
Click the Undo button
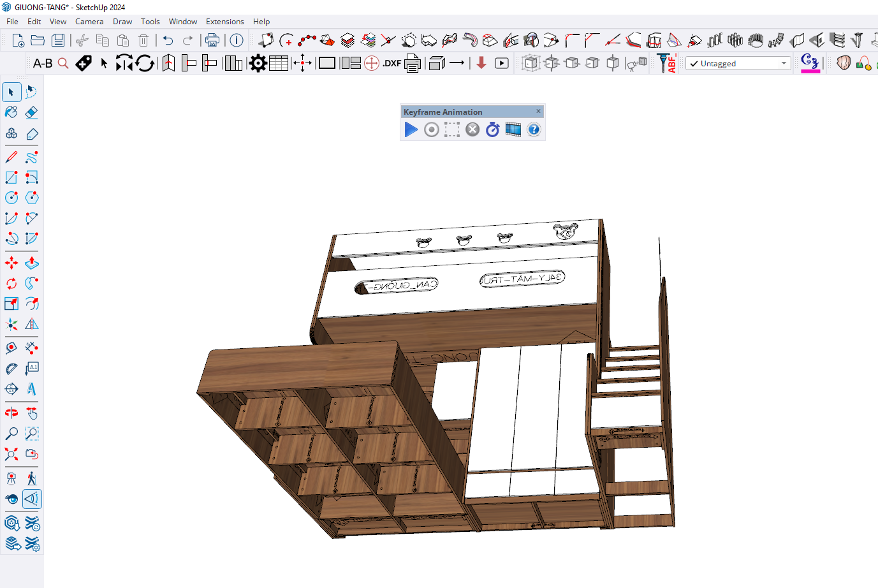(x=168, y=41)
